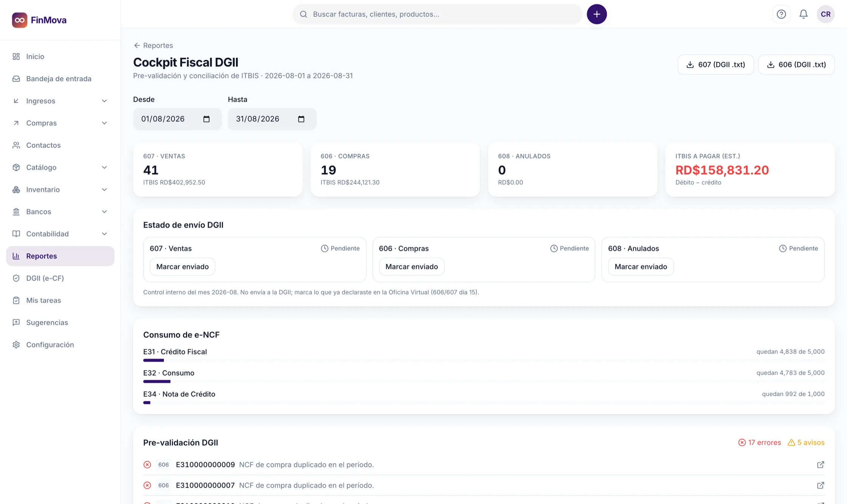Screen dimensions: 847x504
Task: Click the Catálogo box icon
Action: 16,167
